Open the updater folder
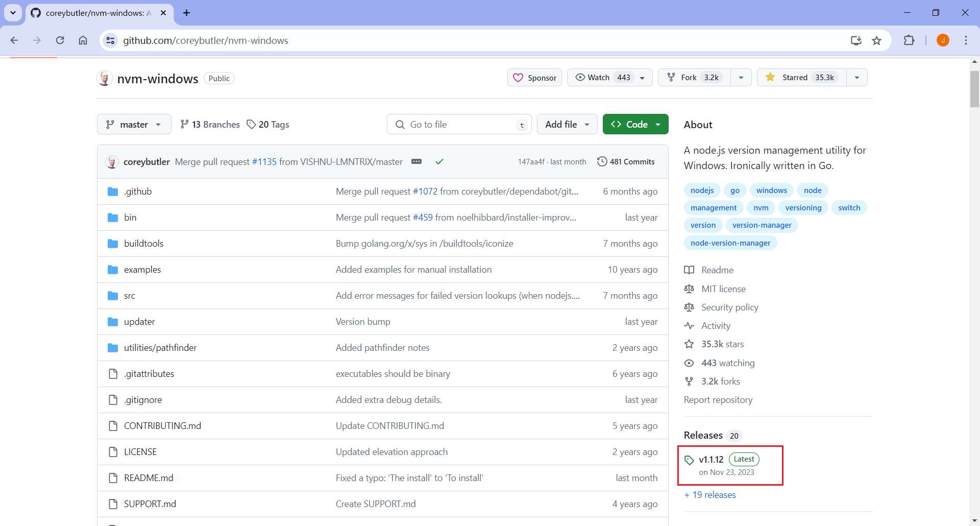The width and height of the screenshot is (980, 526). tap(139, 322)
